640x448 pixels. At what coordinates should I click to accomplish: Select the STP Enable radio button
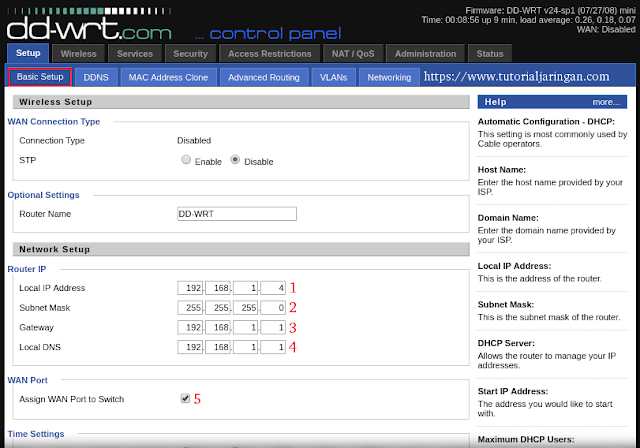pyautogui.click(x=186, y=160)
